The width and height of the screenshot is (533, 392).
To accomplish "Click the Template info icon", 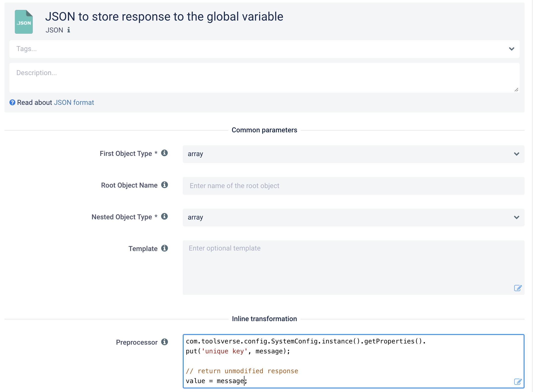I will click(x=164, y=248).
